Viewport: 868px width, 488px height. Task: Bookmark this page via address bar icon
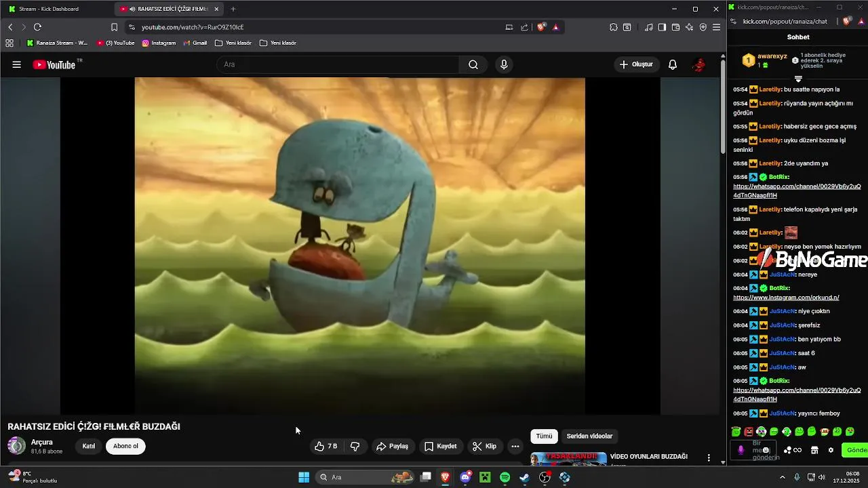tap(114, 27)
